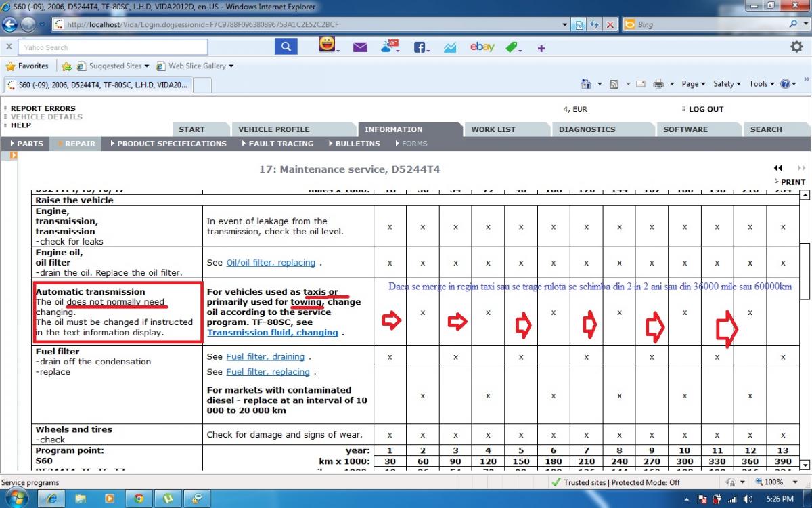
Task: Open the 100% zoom level dropdown
Action: (772, 482)
